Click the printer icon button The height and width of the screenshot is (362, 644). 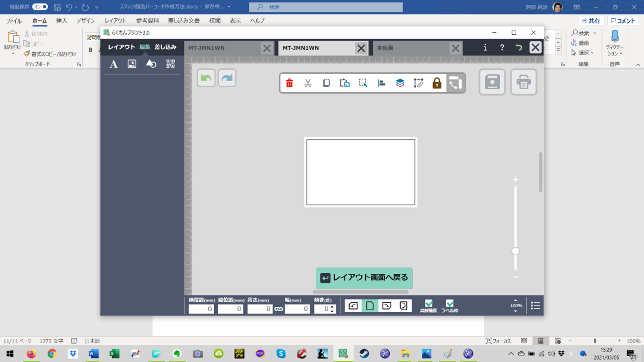click(x=524, y=82)
